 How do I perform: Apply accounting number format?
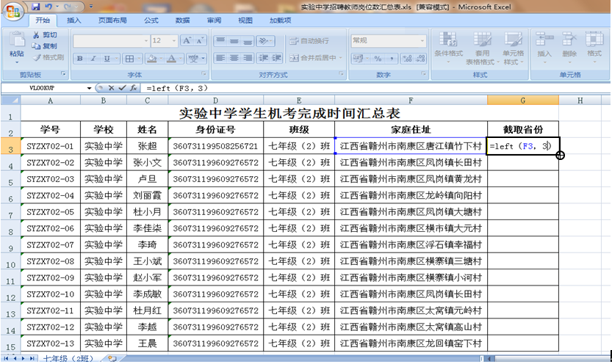[x=358, y=59]
